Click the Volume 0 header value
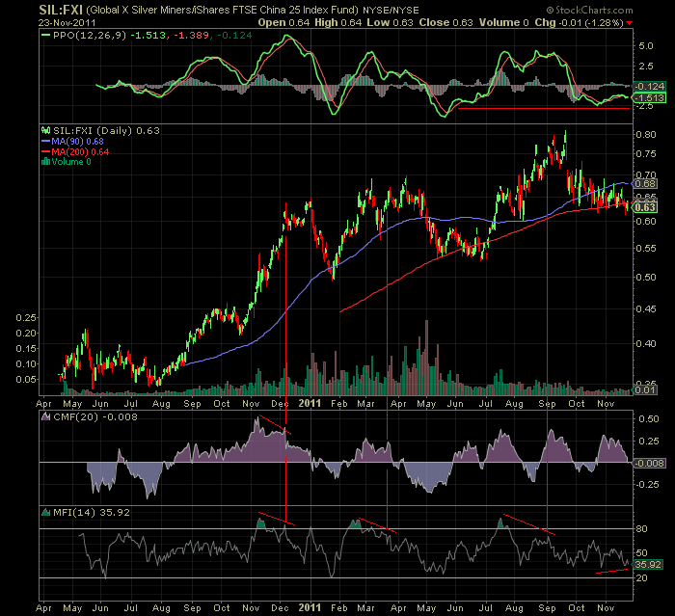This screenshot has height=616, width=675. (x=503, y=22)
